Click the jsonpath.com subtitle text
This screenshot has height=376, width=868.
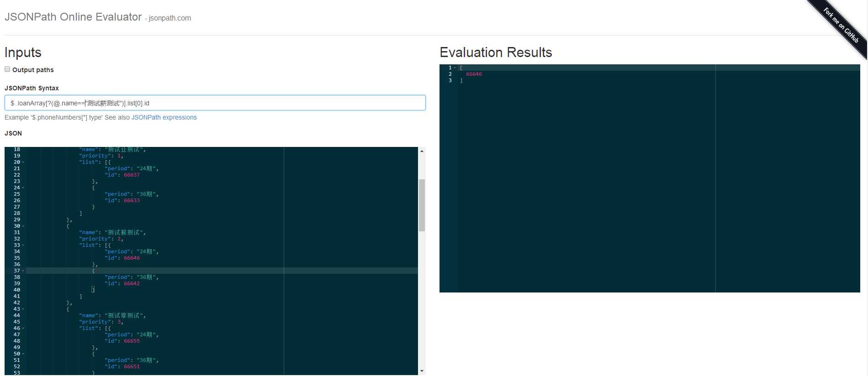coord(170,18)
